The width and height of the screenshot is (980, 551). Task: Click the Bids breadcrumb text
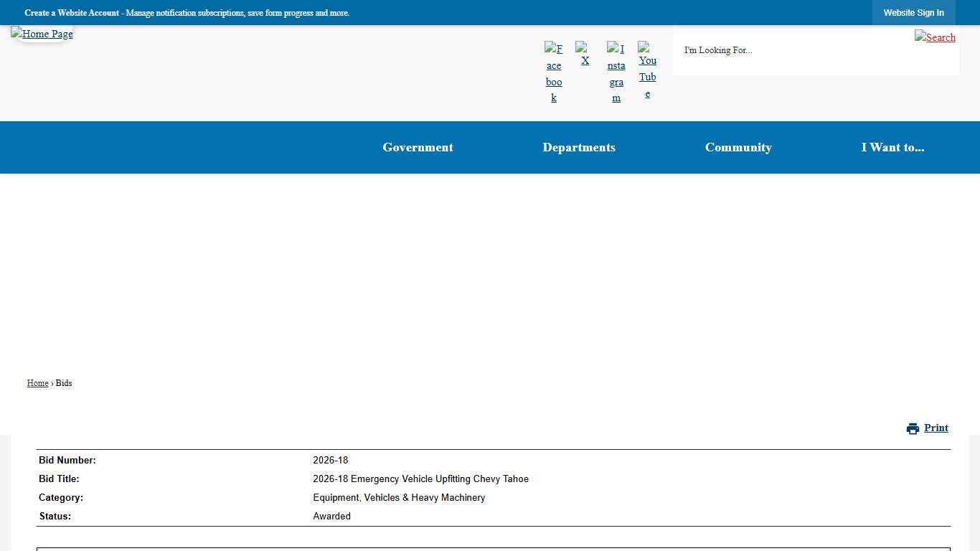(64, 383)
